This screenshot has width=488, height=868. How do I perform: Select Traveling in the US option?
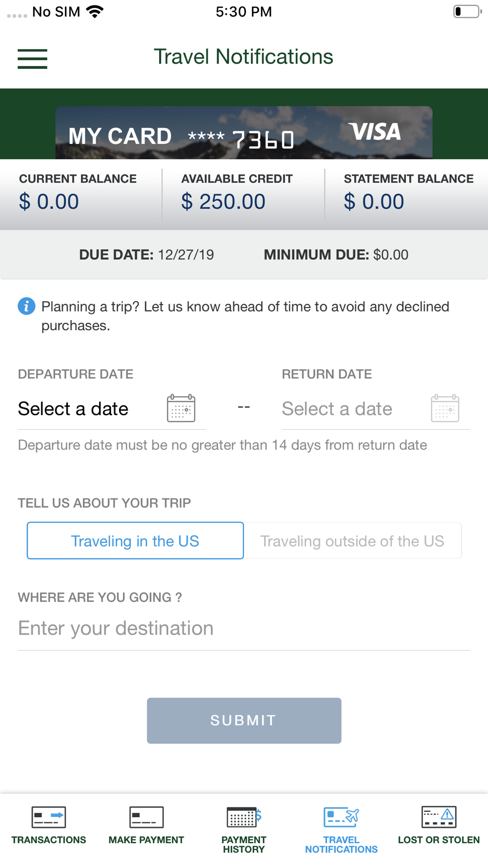(135, 540)
